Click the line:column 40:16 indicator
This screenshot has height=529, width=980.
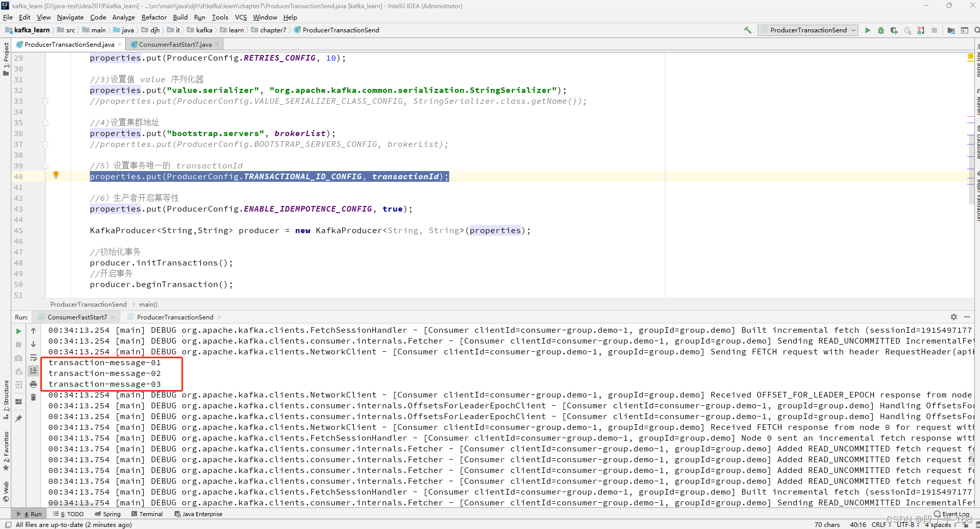tap(858, 524)
